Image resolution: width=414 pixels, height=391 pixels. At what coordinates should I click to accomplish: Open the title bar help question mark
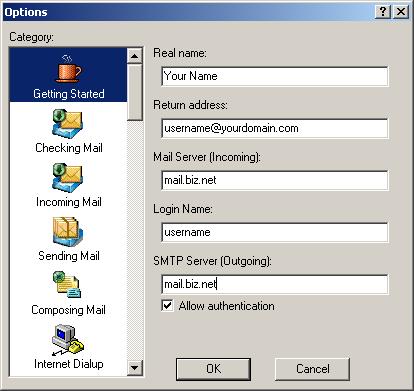tap(383, 12)
